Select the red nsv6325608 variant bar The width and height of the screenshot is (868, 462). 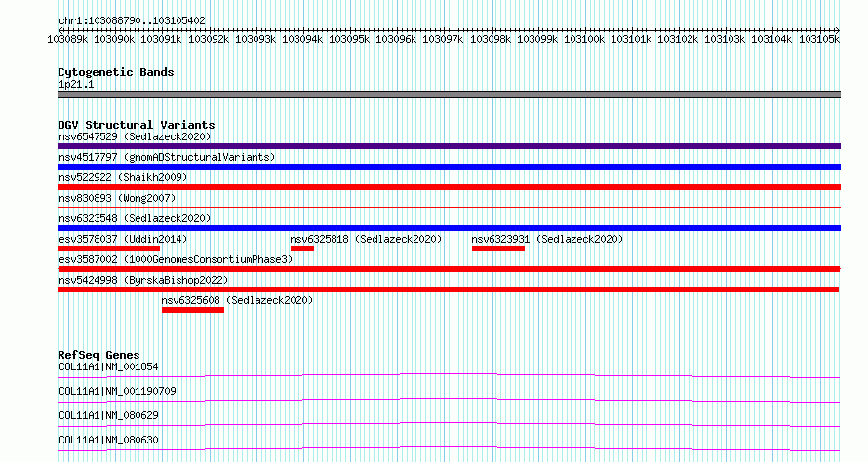click(x=193, y=310)
